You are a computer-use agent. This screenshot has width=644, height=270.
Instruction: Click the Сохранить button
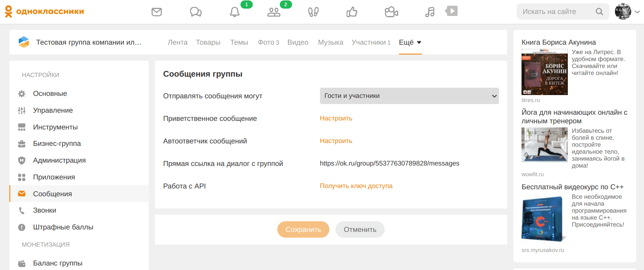tap(303, 229)
